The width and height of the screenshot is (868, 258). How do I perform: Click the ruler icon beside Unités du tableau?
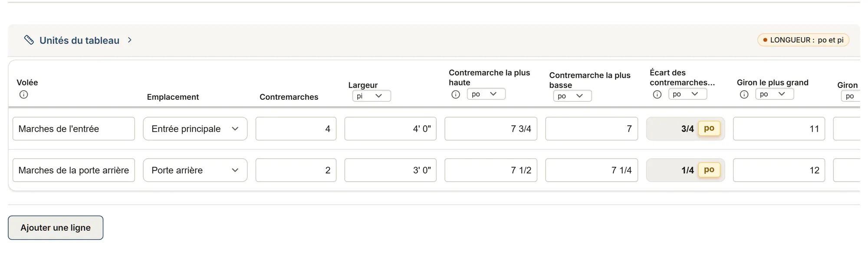pos(29,40)
